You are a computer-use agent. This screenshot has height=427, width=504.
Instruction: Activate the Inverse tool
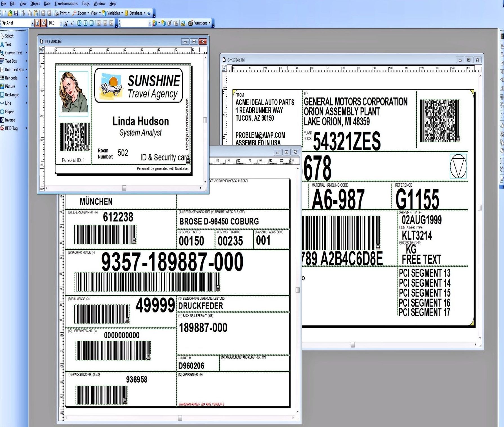[10, 120]
